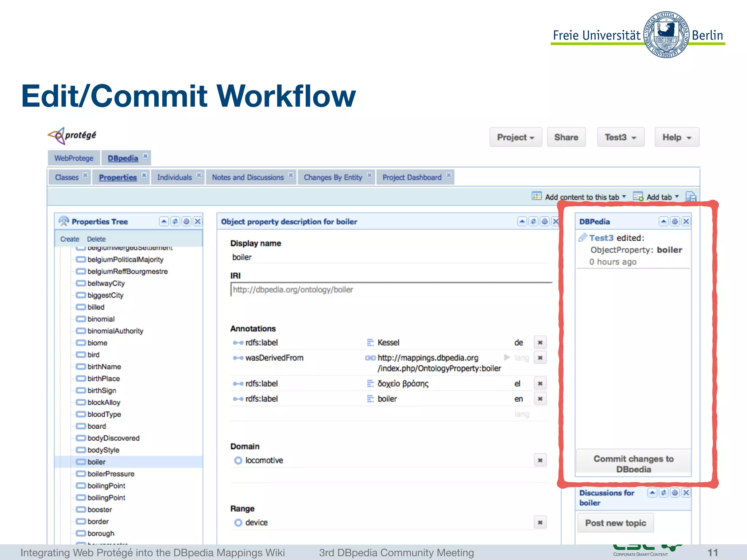The height and width of the screenshot is (560, 747).
Task: Collapse Object property description panel
Action: click(522, 221)
